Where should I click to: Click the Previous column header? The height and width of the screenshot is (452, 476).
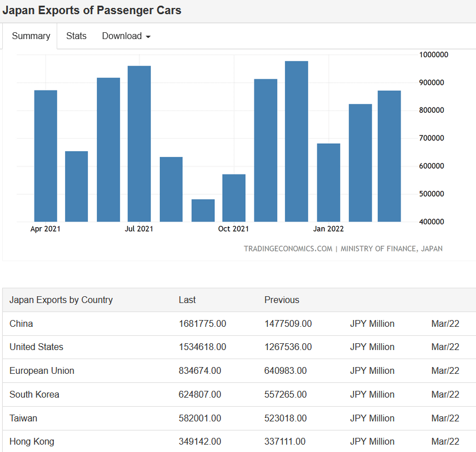pyautogui.click(x=282, y=300)
